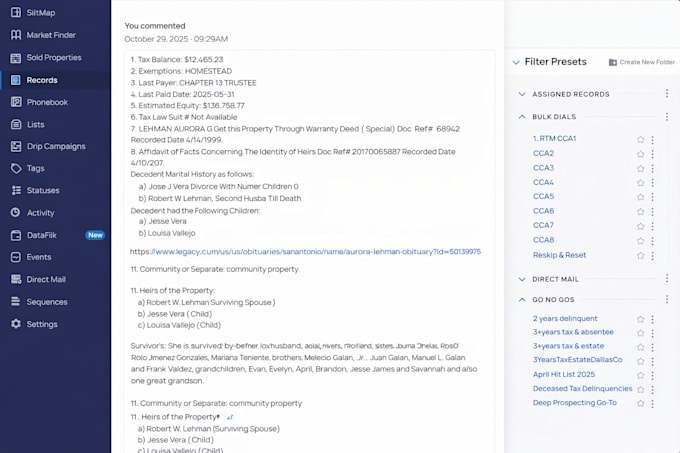Toggle the star for 2 years delinquent
The height and width of the screenshot is (453, 680).
click(x=641, y=319)
